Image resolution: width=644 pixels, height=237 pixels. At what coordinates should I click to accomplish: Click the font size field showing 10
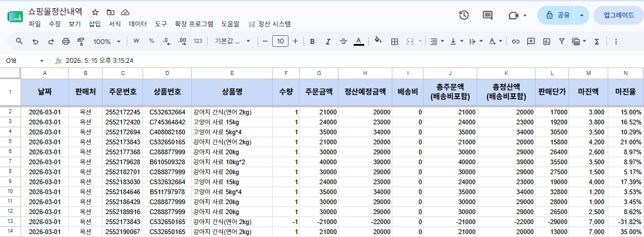click(x=280, y=41)
